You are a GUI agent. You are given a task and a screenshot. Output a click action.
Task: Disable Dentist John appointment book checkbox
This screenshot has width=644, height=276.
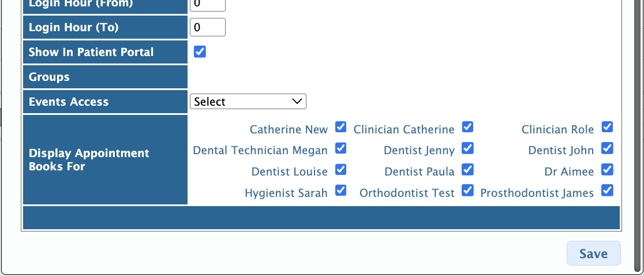608,148
